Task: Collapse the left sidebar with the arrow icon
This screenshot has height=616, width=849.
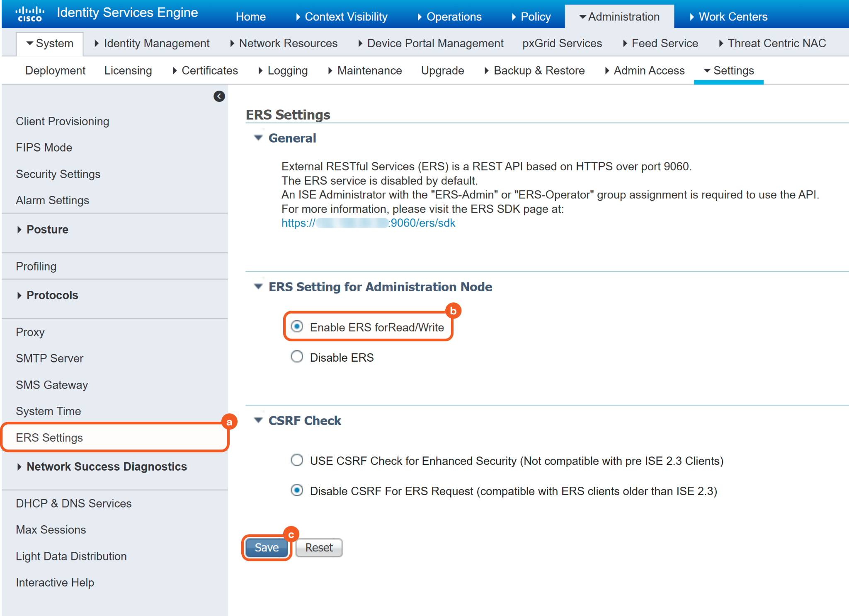Action: point(219,96)
